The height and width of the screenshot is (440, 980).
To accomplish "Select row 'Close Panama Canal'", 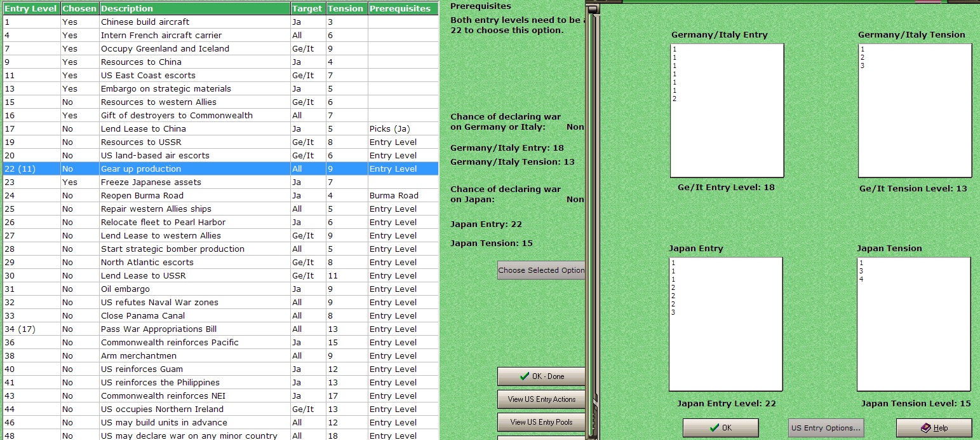I will click(x=220, y=315).
